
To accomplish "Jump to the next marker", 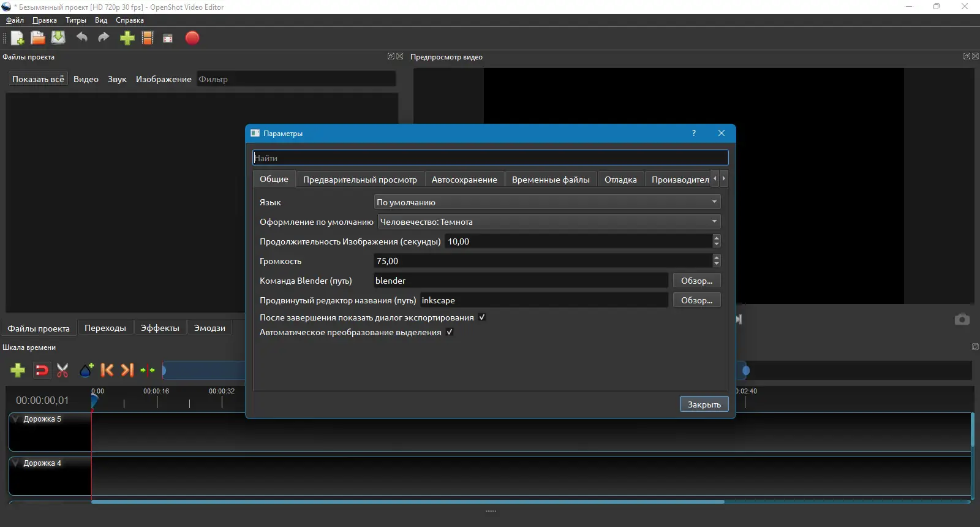I will click(x=127, y=370).
